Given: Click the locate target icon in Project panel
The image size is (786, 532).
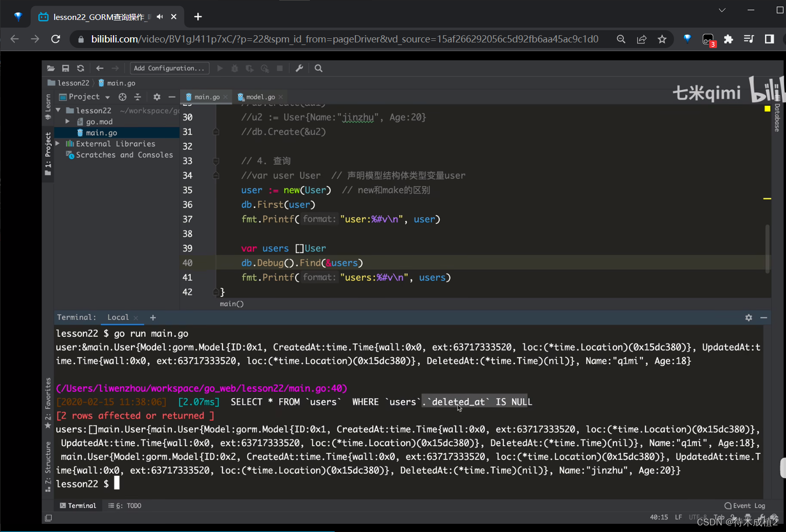Looking at the screenshot, I should click(x=122, y=97).
